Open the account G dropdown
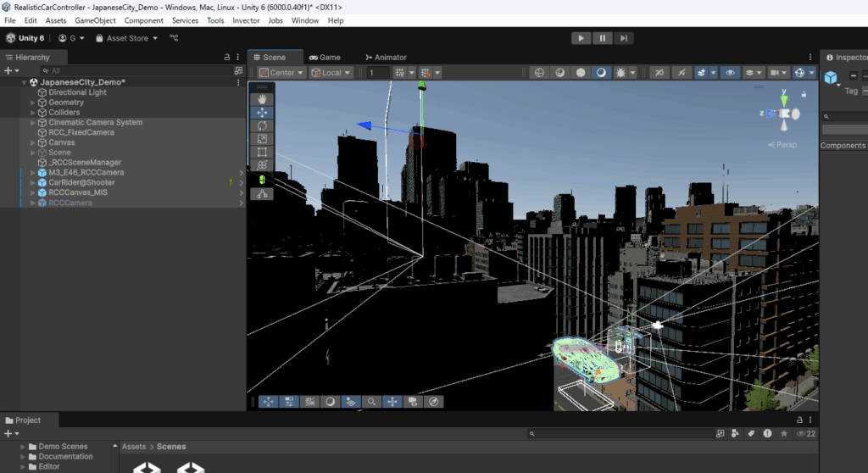The image size is (868, 473). [x=71, y=38]
